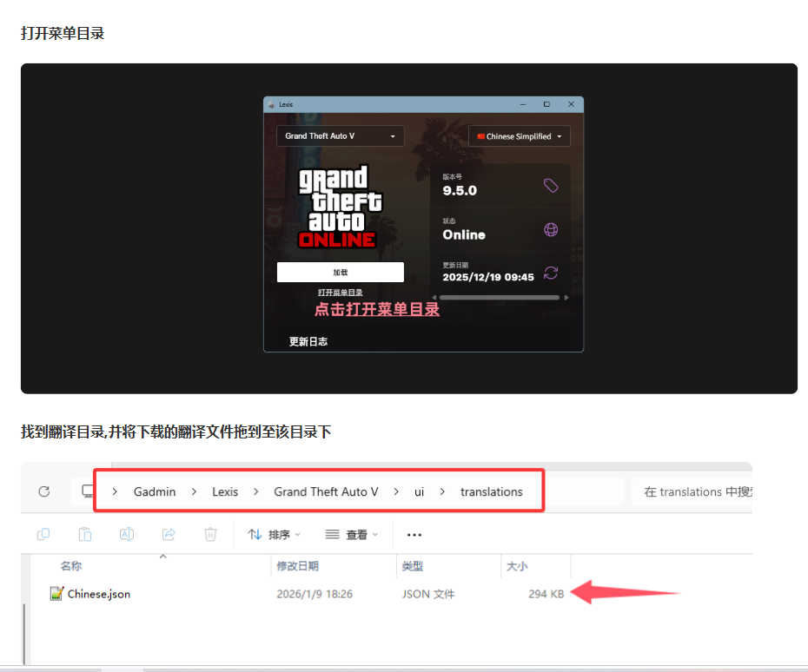Click the 打开菜单目录 link in Lexis

pyautogui.click(x=340, y=293)
